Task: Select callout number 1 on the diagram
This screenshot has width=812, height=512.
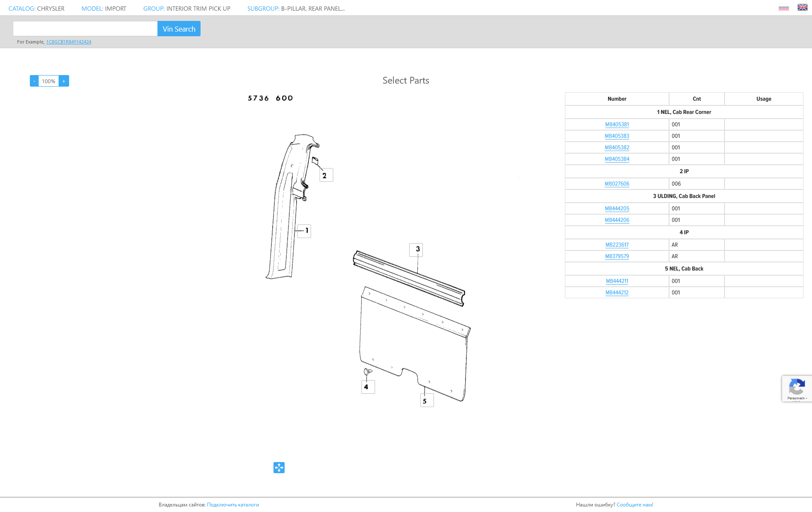Action: (304, 231)
